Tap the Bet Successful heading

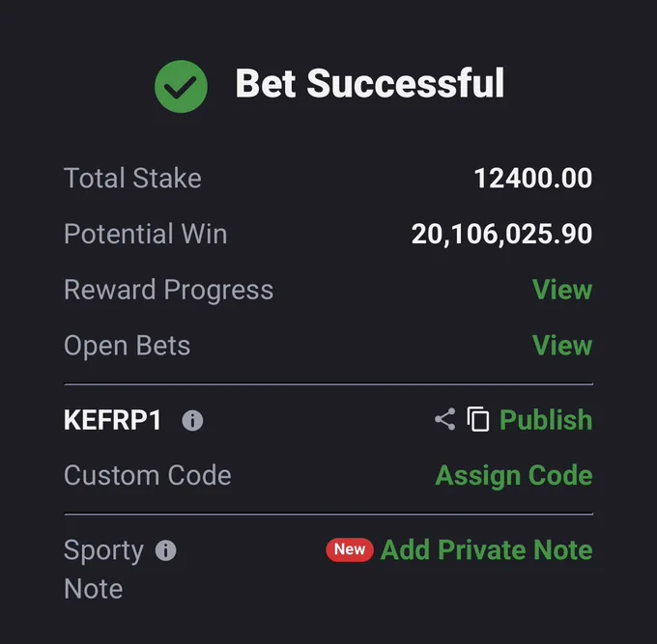tap(369, 83)
